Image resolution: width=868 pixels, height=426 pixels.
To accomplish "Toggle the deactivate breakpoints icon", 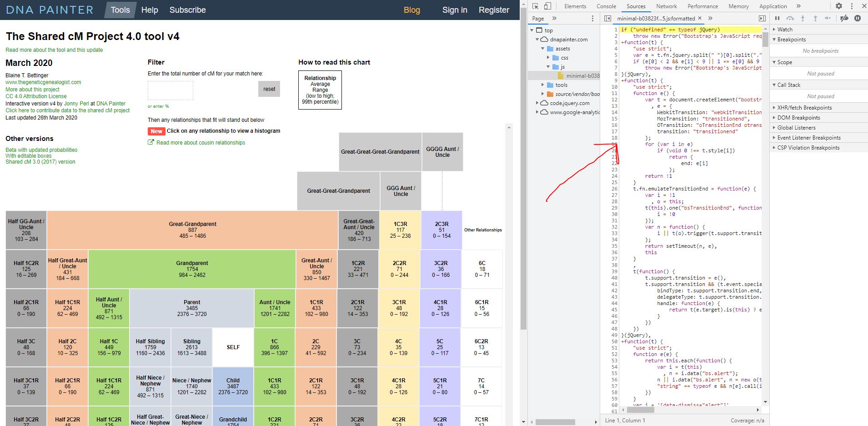I will coord(844,18).
